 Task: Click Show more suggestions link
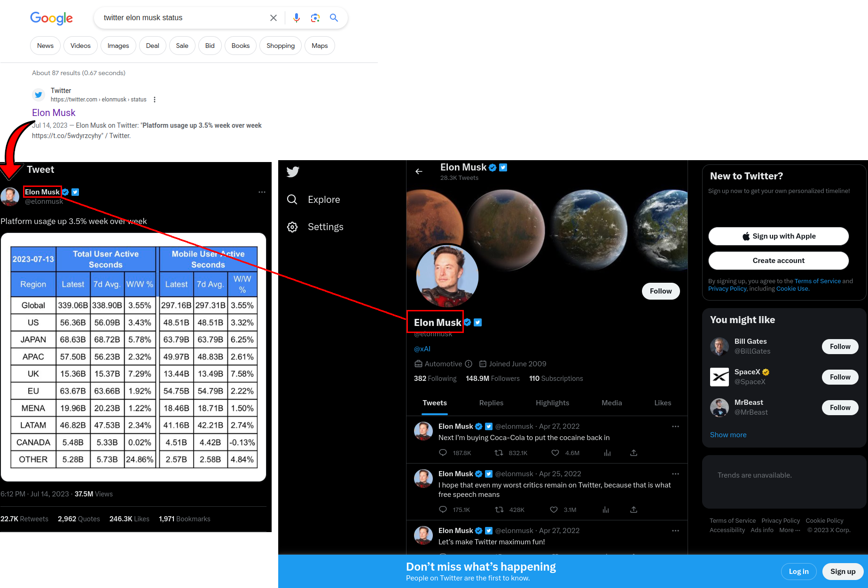click(x=728, y=435)
